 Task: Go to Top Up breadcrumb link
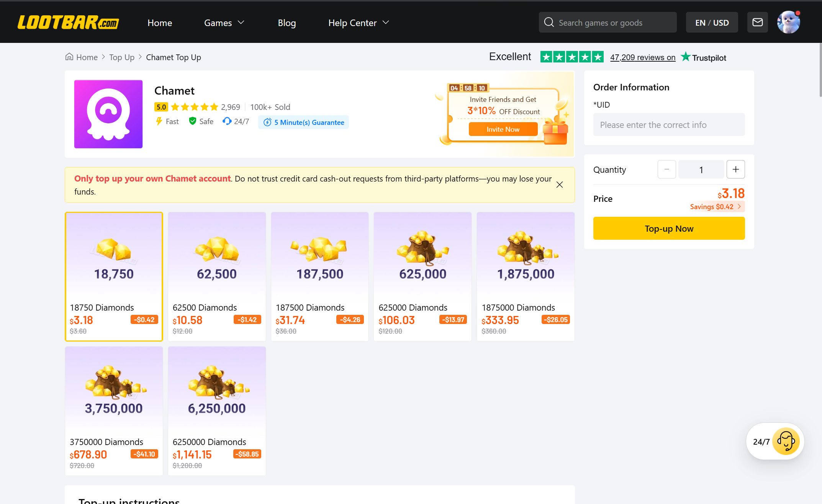tap(122, 57)
